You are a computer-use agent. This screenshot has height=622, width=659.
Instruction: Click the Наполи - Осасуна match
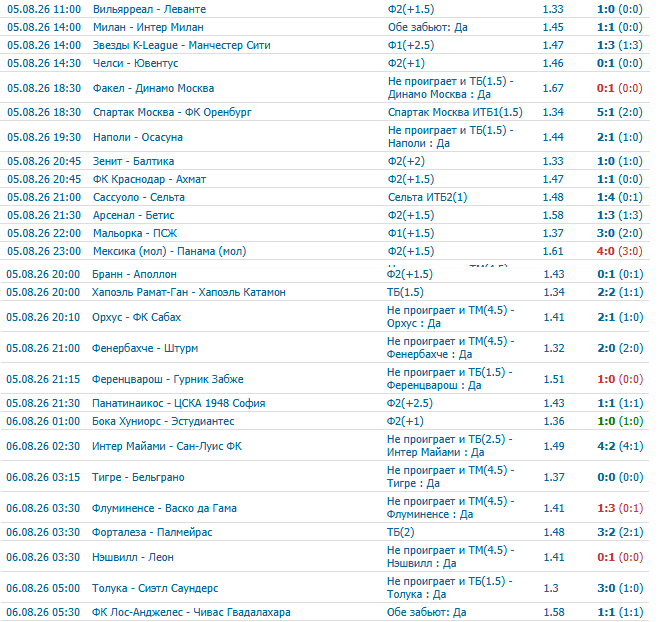pos(138,137)
